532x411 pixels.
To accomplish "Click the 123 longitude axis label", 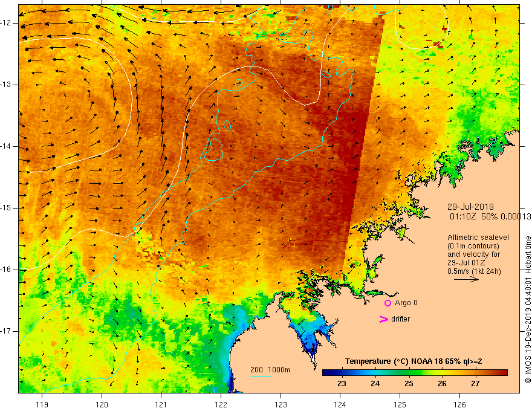I will 281,404.
